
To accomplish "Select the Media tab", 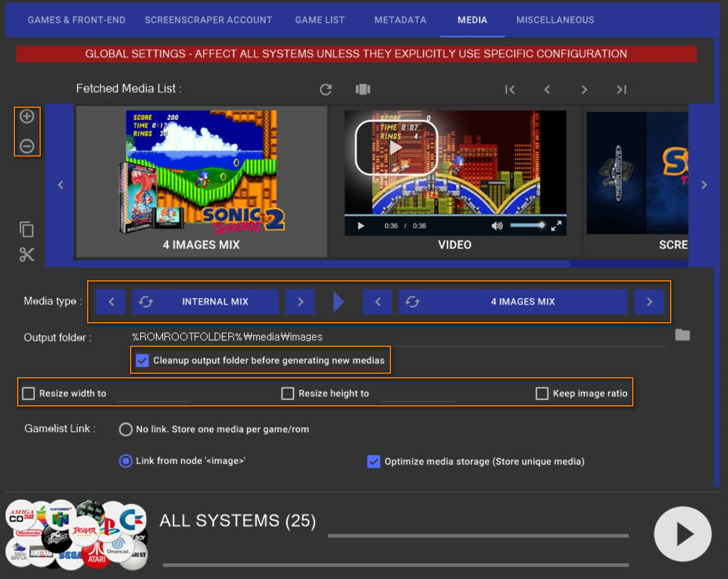I will (472, 20).
